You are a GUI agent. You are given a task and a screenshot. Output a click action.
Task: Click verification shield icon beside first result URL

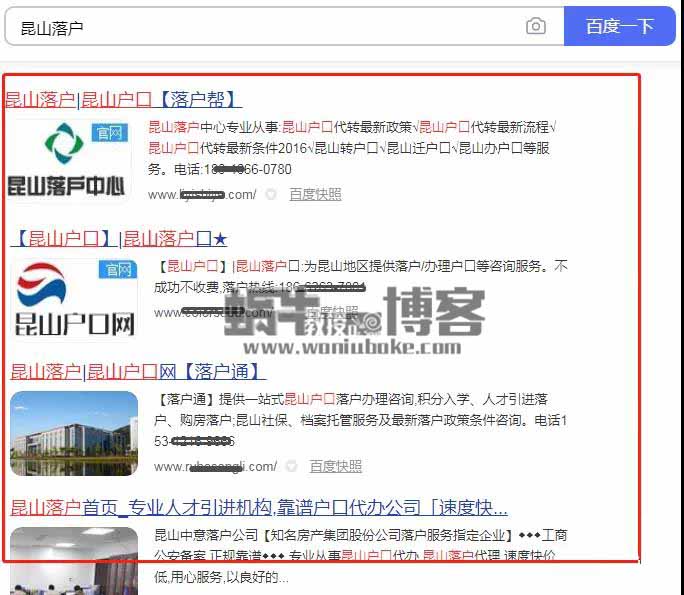point(271,194)
